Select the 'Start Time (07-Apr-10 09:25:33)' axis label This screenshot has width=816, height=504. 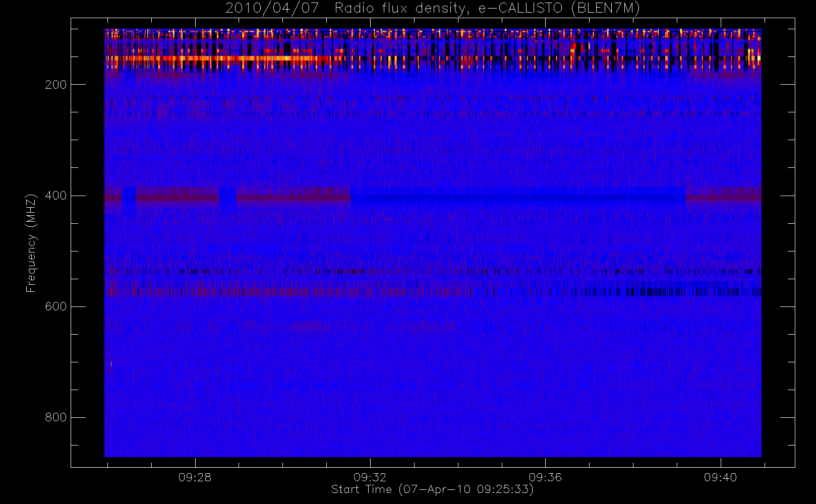pos(432,489)
